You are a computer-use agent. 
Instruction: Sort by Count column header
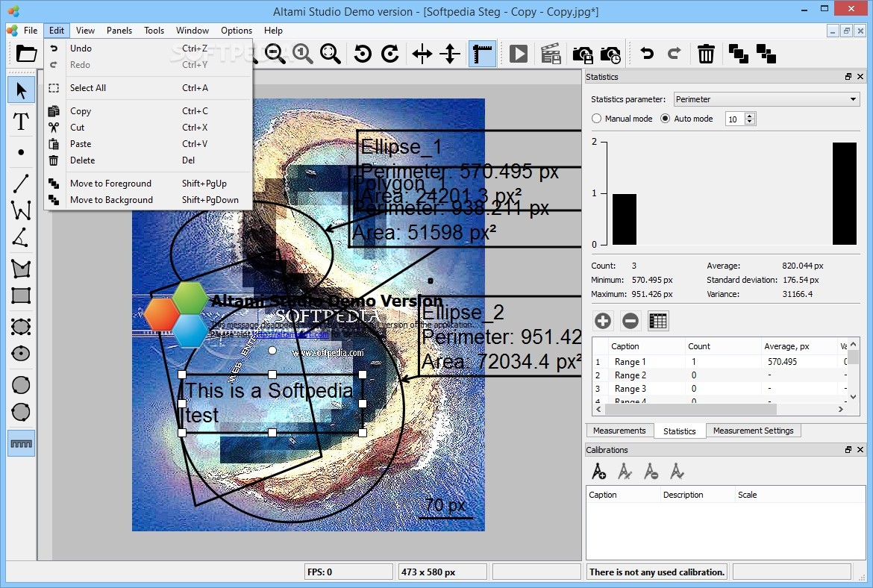tap(723, 346)
